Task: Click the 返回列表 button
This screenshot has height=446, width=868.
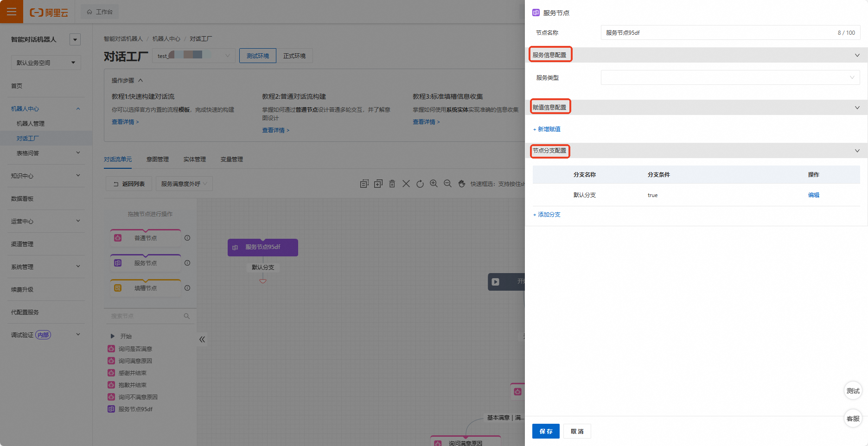Action: [x=129, y=184]
